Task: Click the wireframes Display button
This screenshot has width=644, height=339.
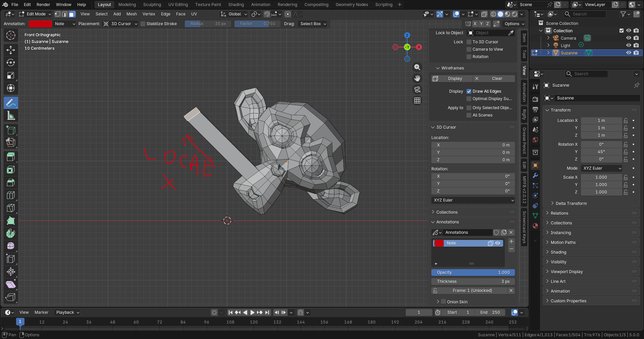Action: [x=454, y=79]
